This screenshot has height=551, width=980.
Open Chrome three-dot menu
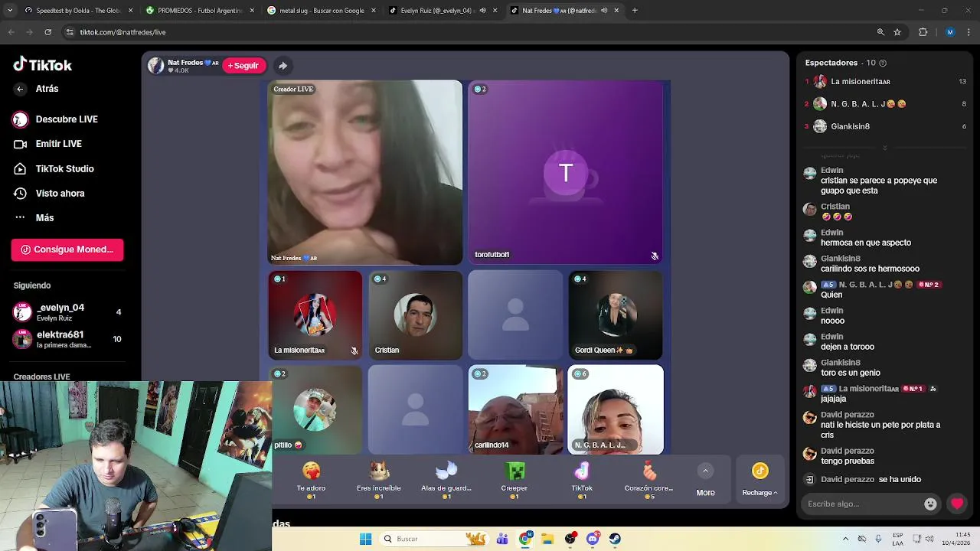click(969, 32)
